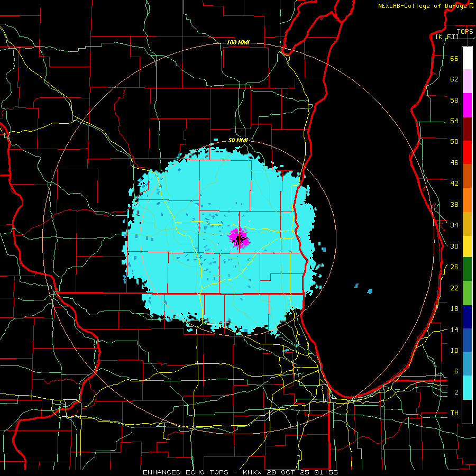Click the 14 legend value
Viewport: 476px width, 476px height.
454,329
